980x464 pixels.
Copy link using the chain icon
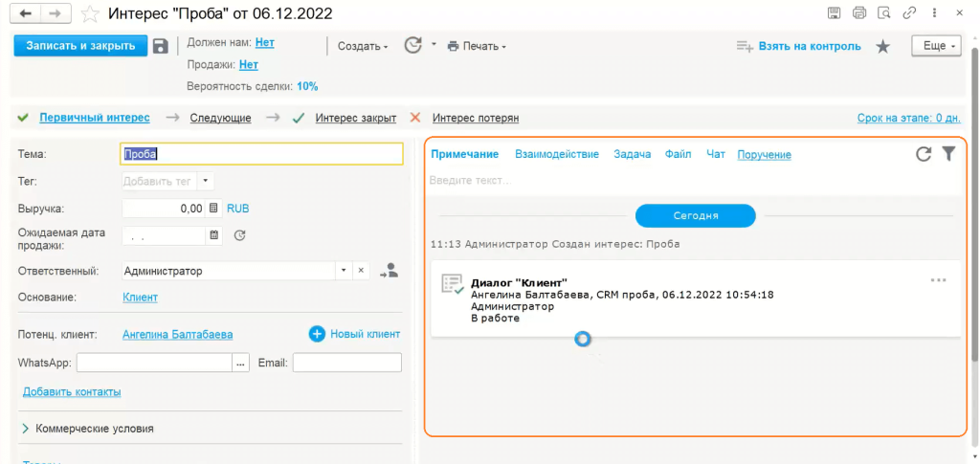pos(911,12)
